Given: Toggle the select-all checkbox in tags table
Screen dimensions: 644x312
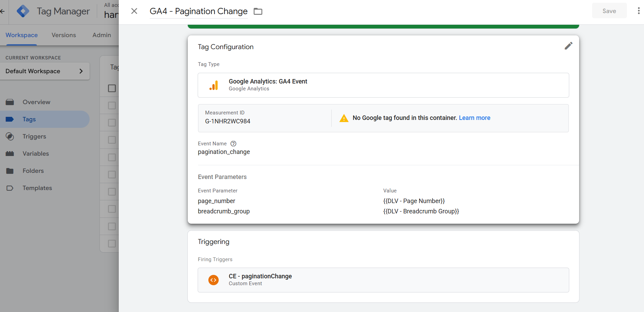Looking at the screenshot, I should coord(112,88).
